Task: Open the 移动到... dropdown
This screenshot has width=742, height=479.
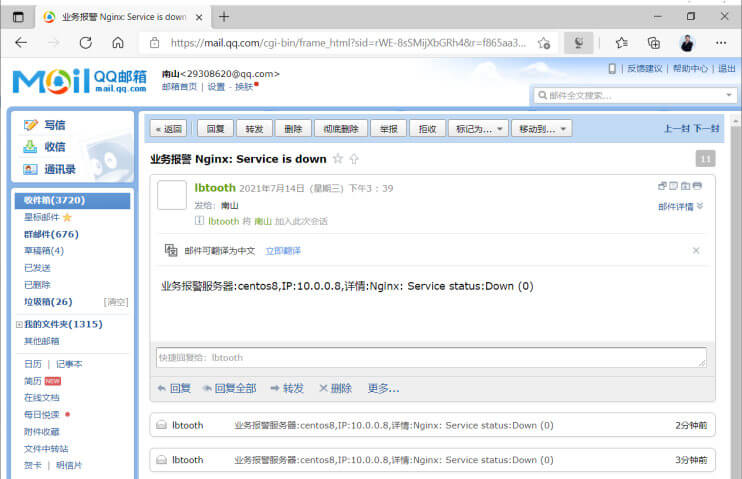Action: point(542,129)
